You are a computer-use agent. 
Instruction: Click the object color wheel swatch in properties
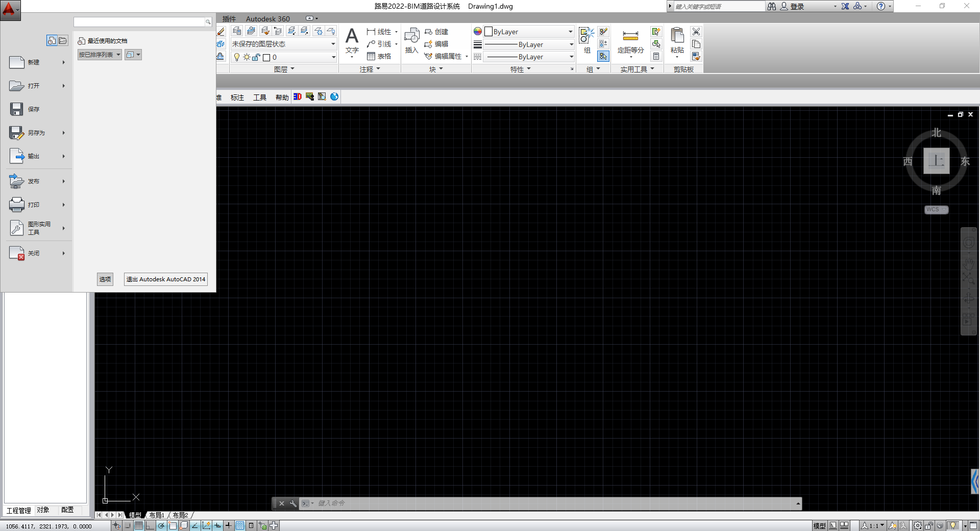(478, 32)
